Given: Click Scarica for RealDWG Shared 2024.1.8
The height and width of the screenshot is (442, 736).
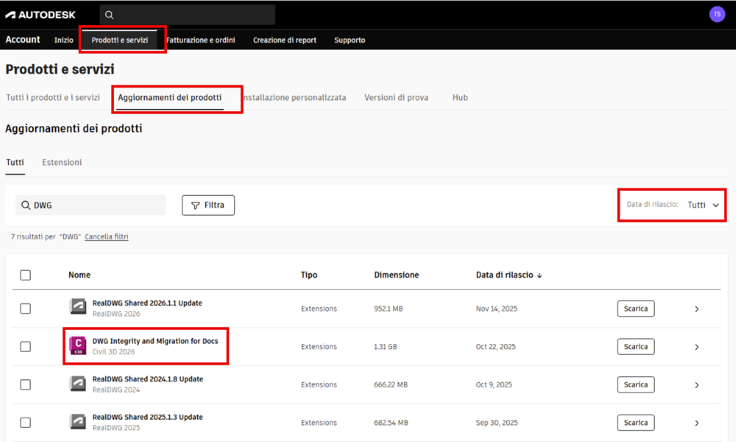Looking at the screenshot, I should click(635, 385).
